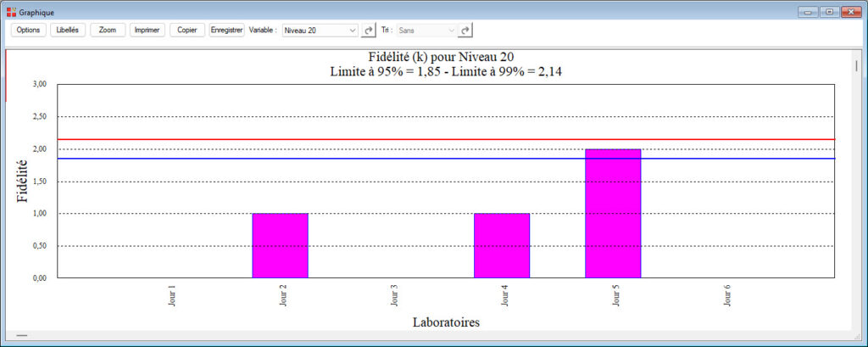868x347 pixels.
Task: Open the Options dialog
Action: click(28, 30)
